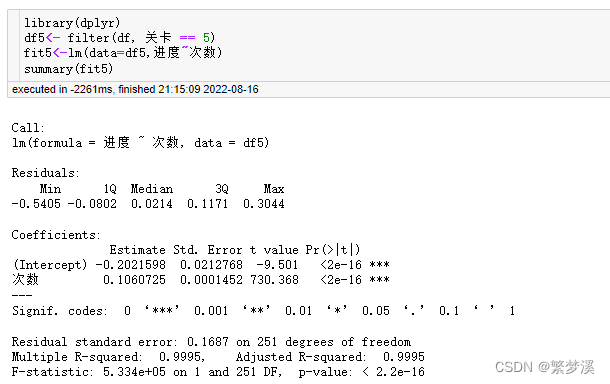Click the library(dplyr) code line

pos(72,23)
